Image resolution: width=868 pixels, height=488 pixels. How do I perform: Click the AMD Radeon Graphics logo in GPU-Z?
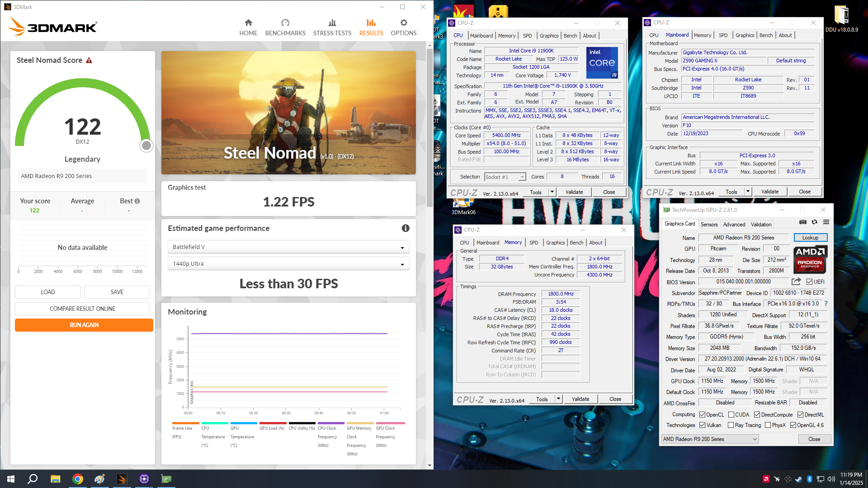pos(810,259)
